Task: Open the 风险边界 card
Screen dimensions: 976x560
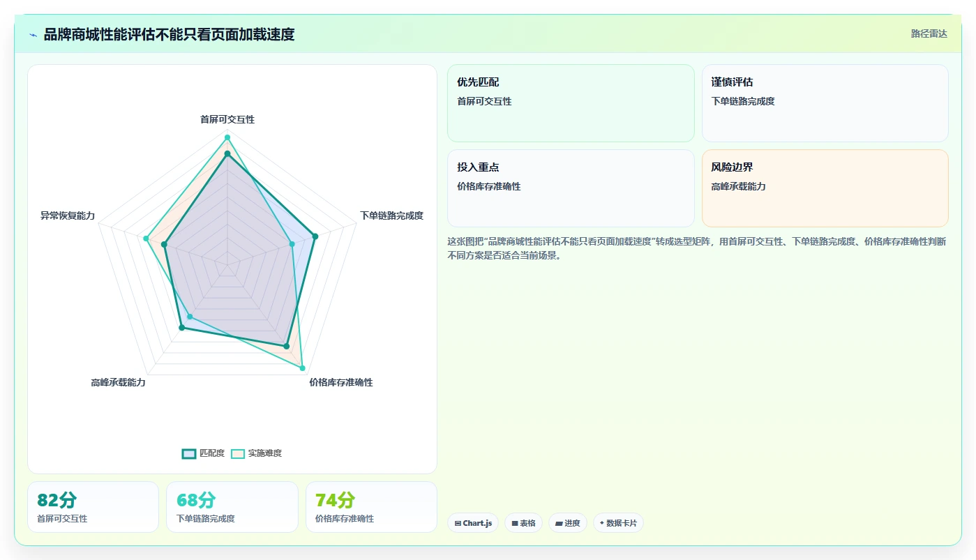Action: 825,188
